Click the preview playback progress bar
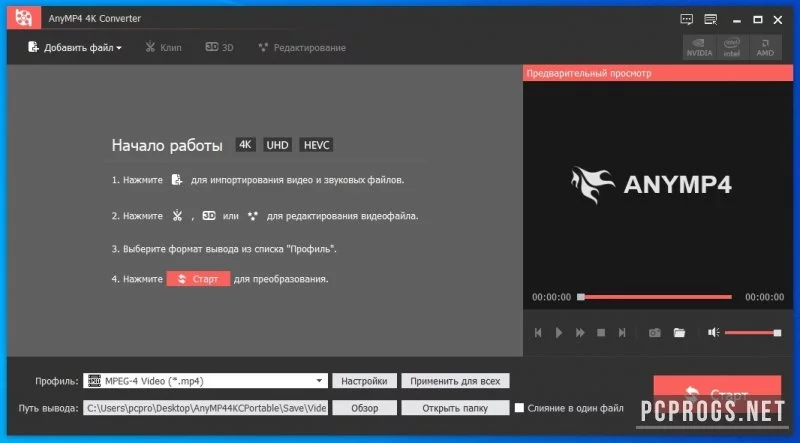 655,297
